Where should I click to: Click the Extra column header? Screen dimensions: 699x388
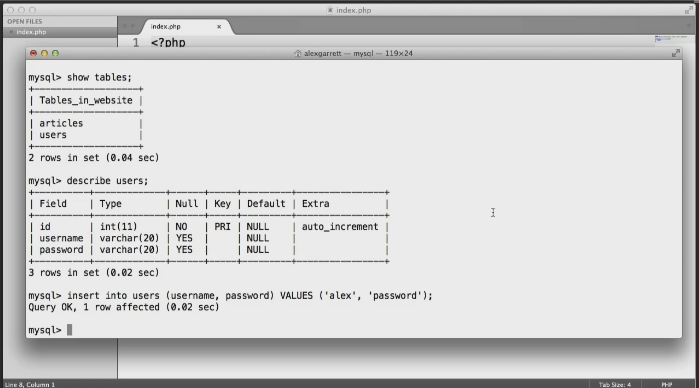point(316,204)
